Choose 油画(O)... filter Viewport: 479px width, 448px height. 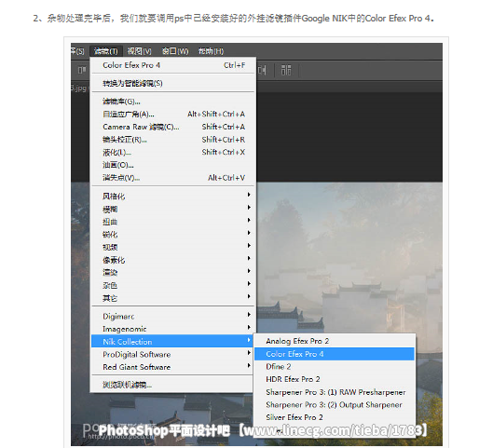[x=173, y=165]
